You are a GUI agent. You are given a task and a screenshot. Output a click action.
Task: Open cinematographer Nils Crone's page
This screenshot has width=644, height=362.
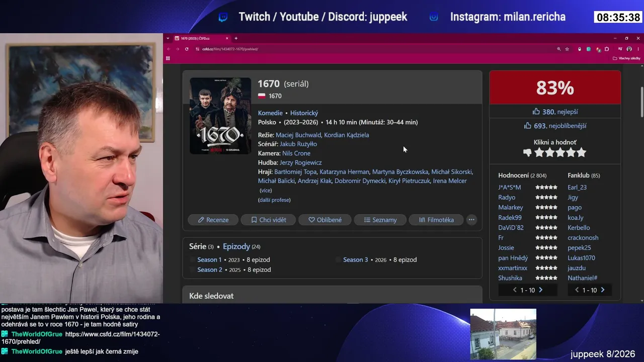[x=296, y=153]
